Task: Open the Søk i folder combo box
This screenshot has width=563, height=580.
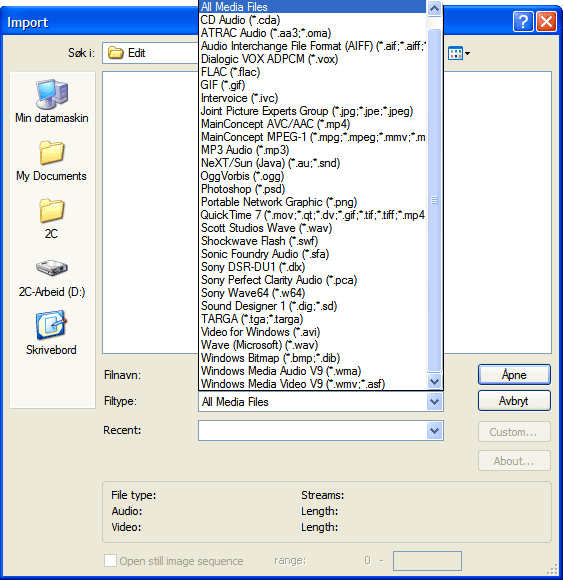Action: [x=151, y=53]
